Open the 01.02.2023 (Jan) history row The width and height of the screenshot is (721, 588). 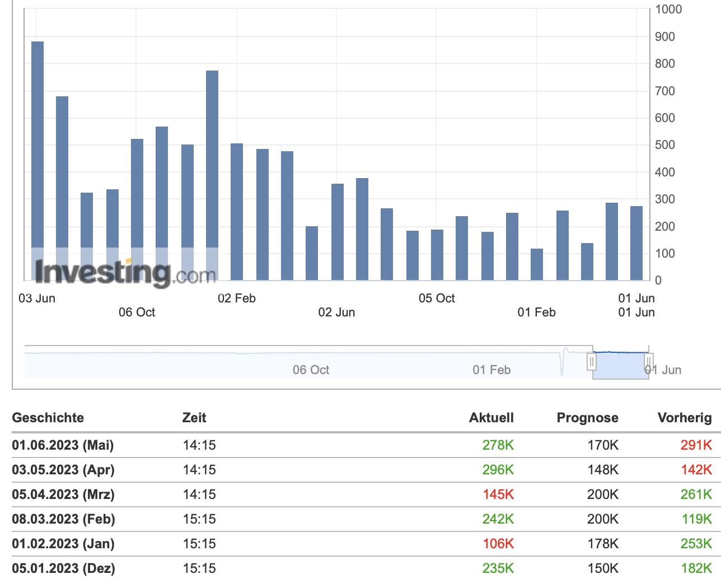click(362, 544)
